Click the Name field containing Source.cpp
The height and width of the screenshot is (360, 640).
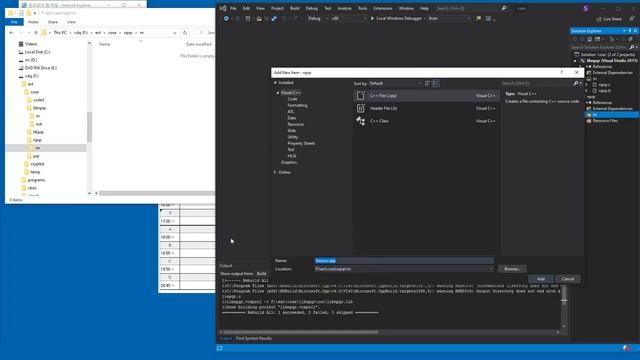pos(404,260)
